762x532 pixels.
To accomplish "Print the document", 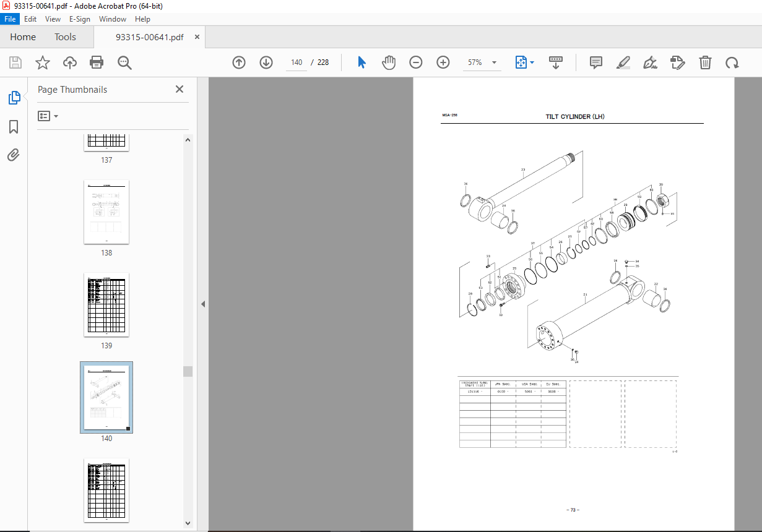I will pyautogui.click(x=97, y=62).
